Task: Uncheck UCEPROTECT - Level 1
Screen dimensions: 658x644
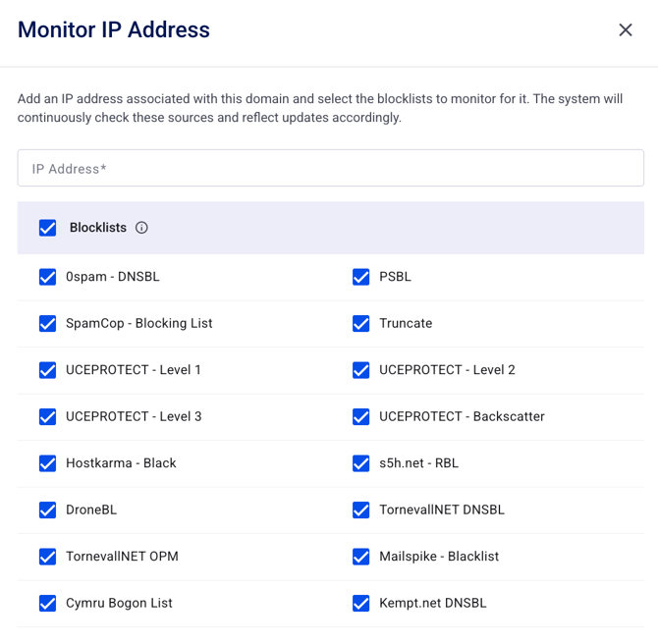Action: tap(48, 370)
